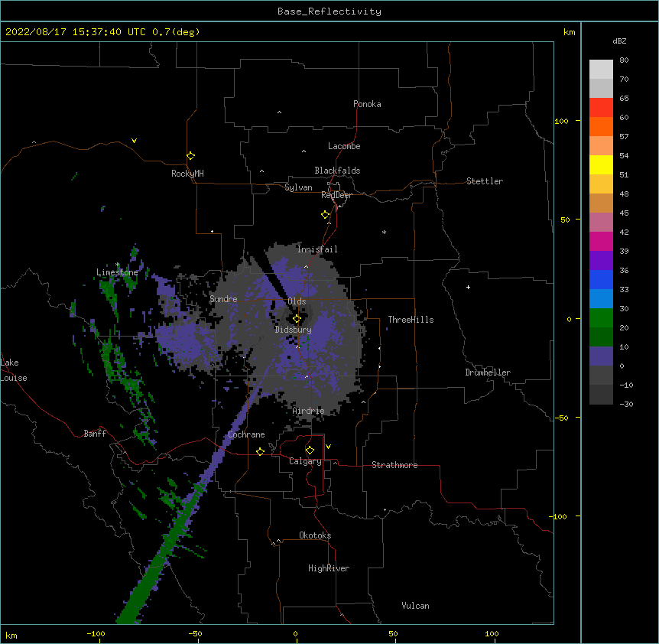Click the dBZ legend heading

click(x=619, y=41)
